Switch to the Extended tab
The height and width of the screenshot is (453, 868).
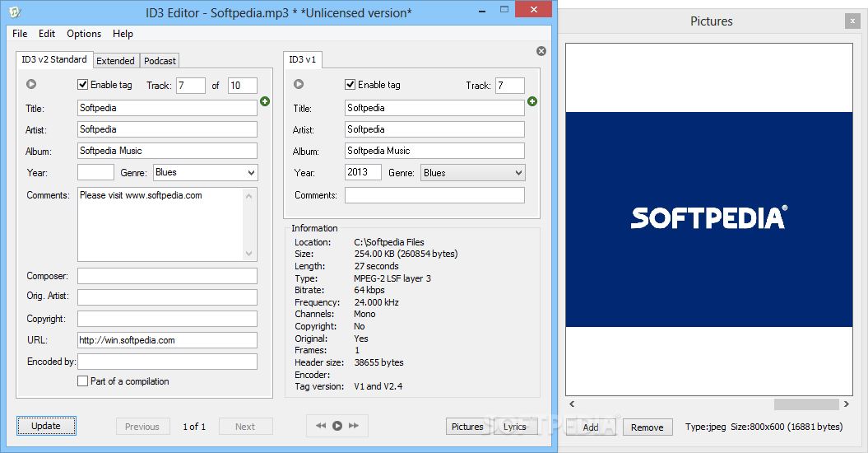(116, 61)
